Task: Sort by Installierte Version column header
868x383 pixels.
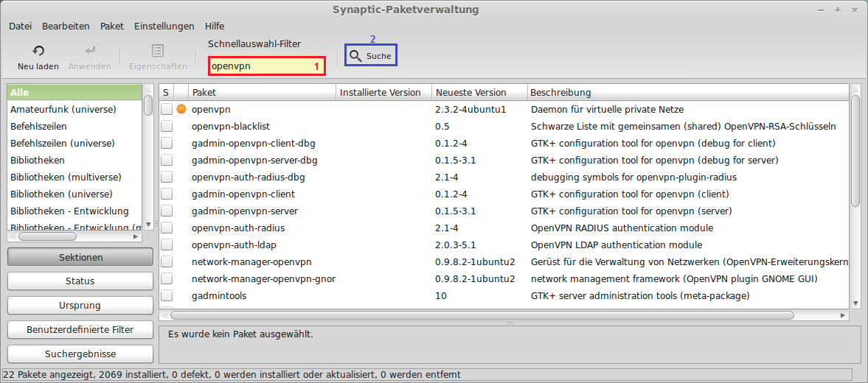Action: click(384, 92)
